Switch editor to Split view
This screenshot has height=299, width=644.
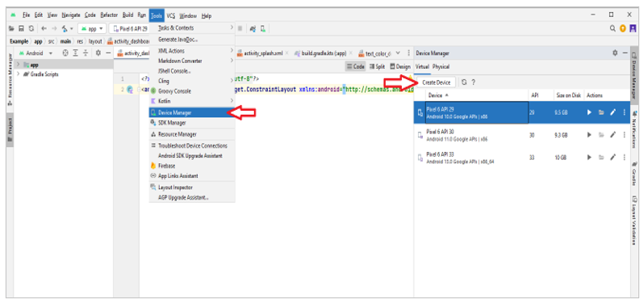[377, 66]
